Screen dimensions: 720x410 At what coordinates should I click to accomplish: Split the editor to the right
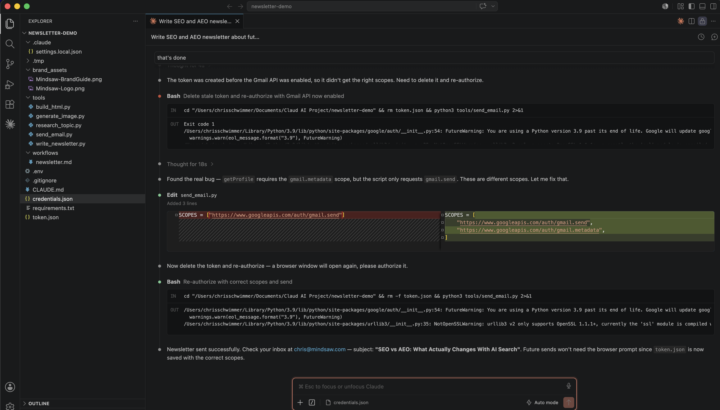(x=692, y=21)
